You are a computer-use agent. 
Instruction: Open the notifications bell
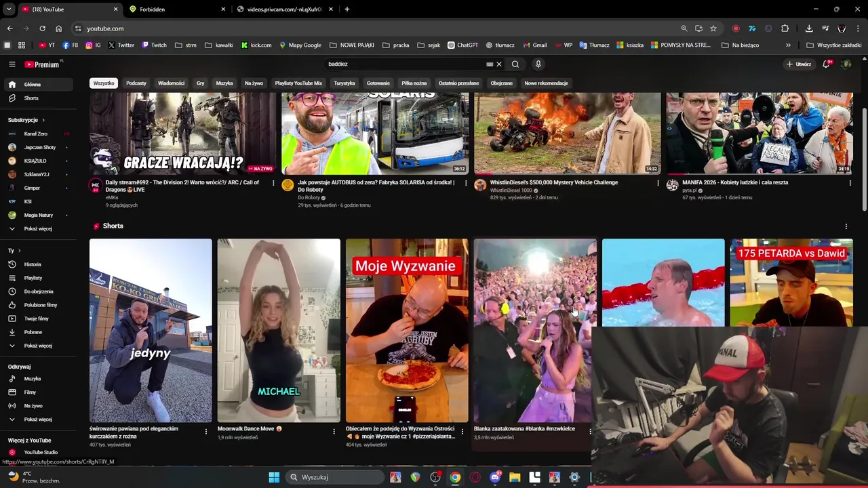click(827, 64)
